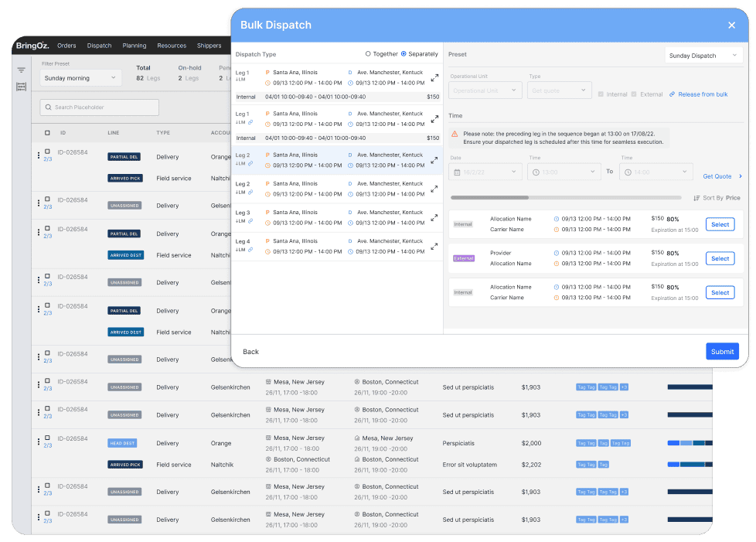The height and width of the screenshot is (542, 756).
Task: Click the orange P pickup icon in Leg 3
Action: [x=267, y=212]
